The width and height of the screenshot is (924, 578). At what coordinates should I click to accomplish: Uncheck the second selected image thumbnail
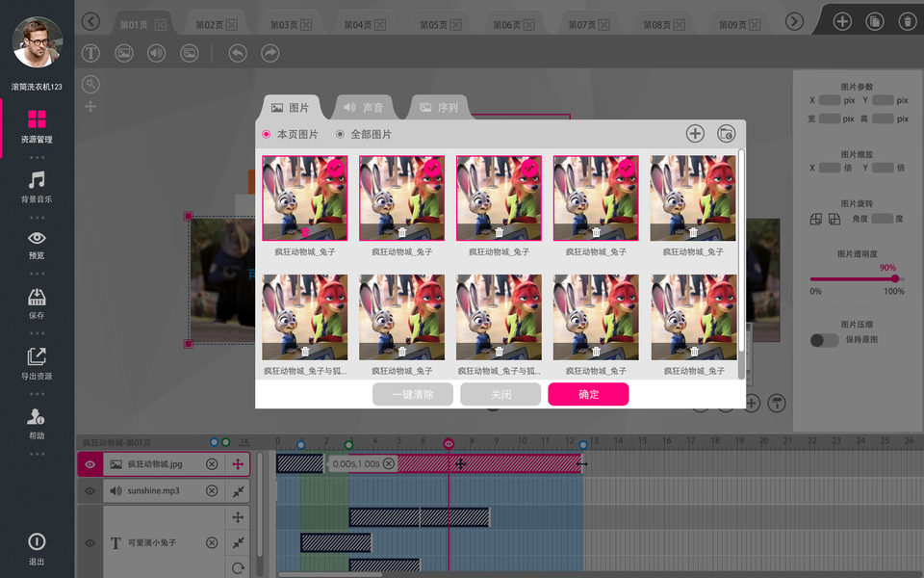[402, 198]
